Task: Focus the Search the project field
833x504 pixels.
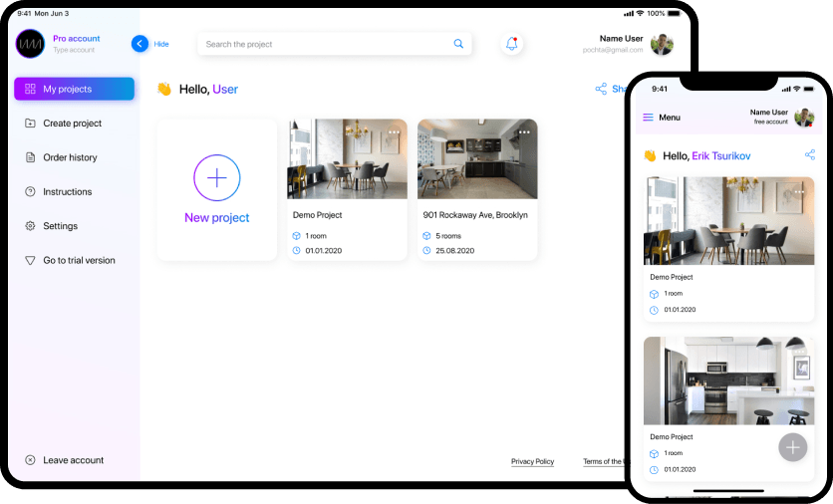Action: pyautogui.click(x=334, y=44)
